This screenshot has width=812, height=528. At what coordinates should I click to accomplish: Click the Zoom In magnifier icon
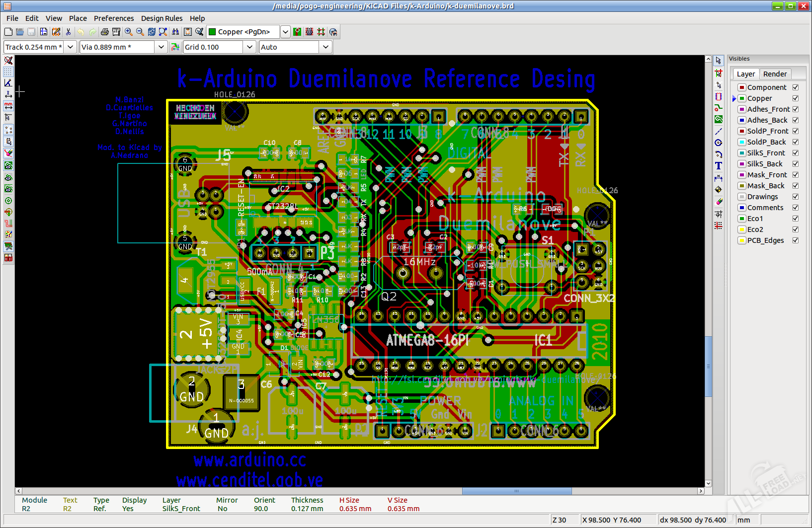[x=129, y=32]
